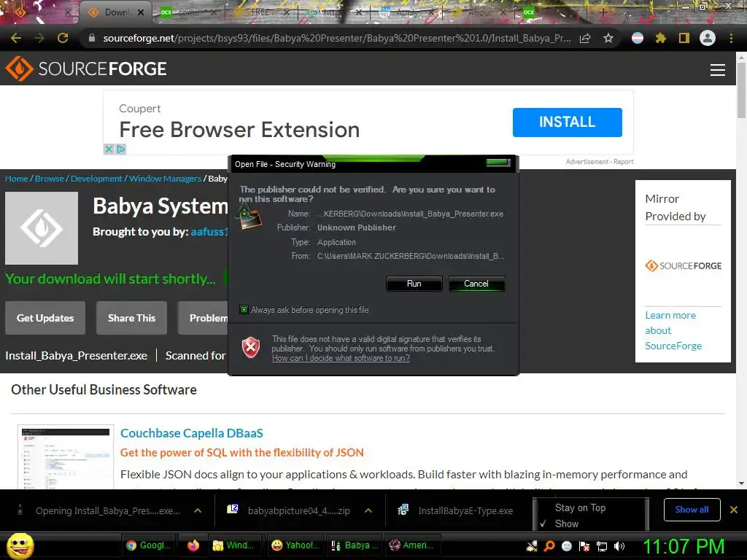Viewport: 747px width, 560px height.
Task: Bookmark this page with the star icon
Action: click(x=608, y=38)
